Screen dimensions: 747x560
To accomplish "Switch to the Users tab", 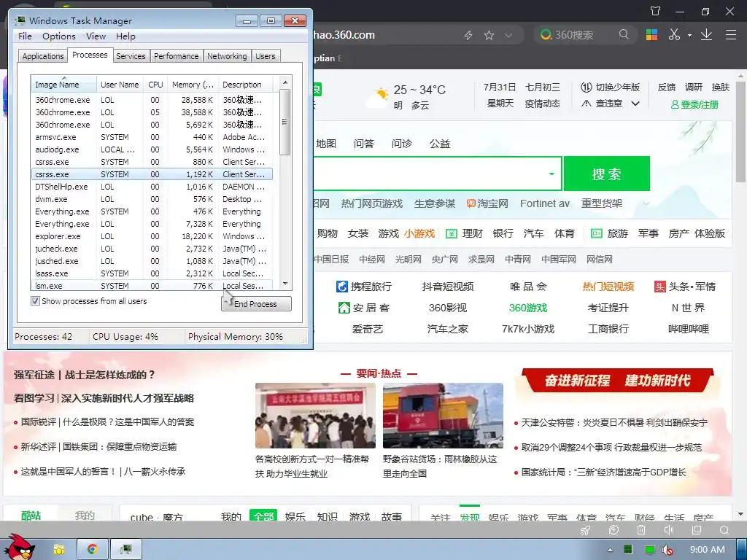I will [266, 56].
